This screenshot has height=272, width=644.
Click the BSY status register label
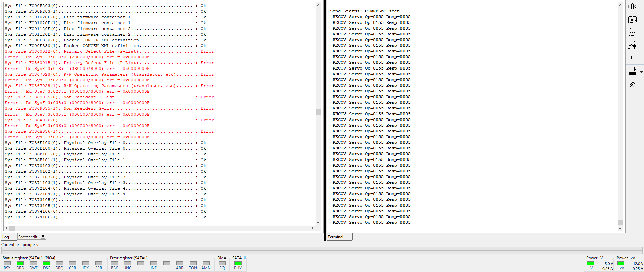7,268
